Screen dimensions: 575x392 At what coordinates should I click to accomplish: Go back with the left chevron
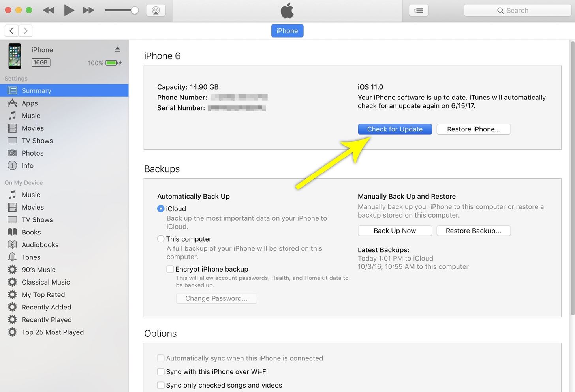pos(11,30)
